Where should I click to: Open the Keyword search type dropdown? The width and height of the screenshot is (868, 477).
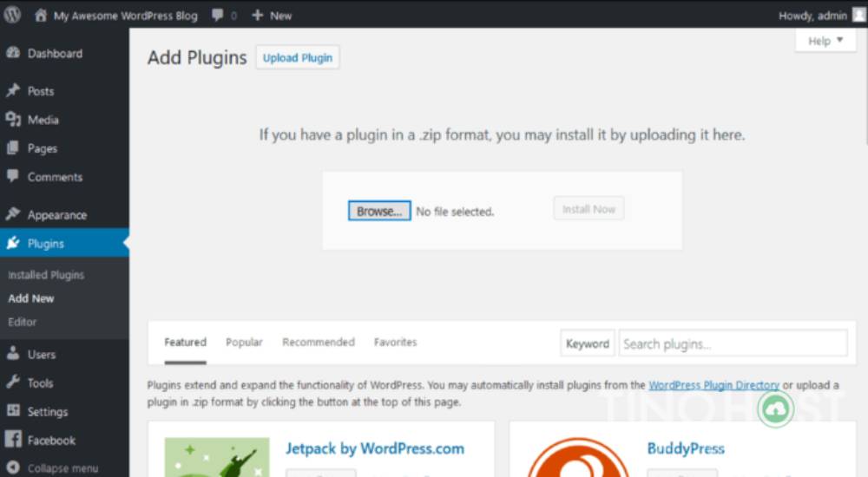[x=588, y=343]
